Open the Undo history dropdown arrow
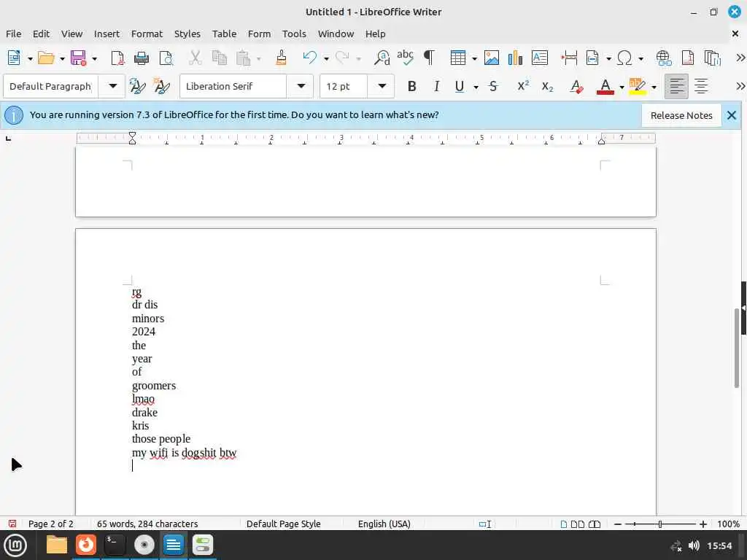This screenshot has width=747, height=560. [x=326, y=59]
